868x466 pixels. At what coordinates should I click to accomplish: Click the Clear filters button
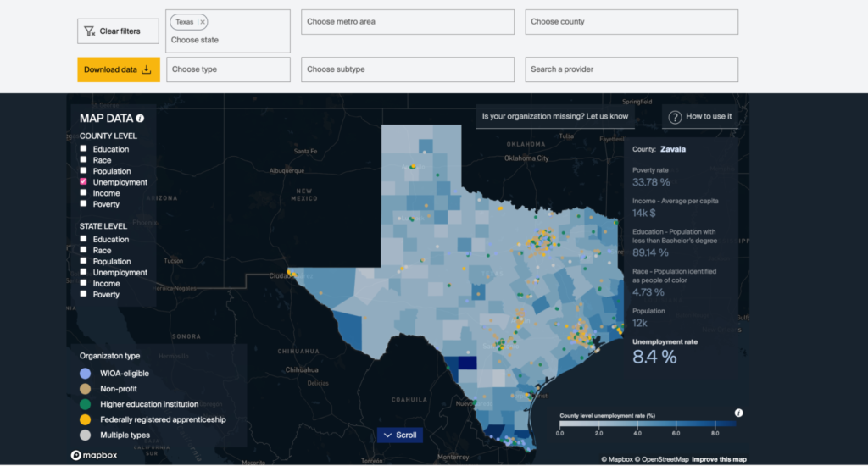tap(118, 31)
